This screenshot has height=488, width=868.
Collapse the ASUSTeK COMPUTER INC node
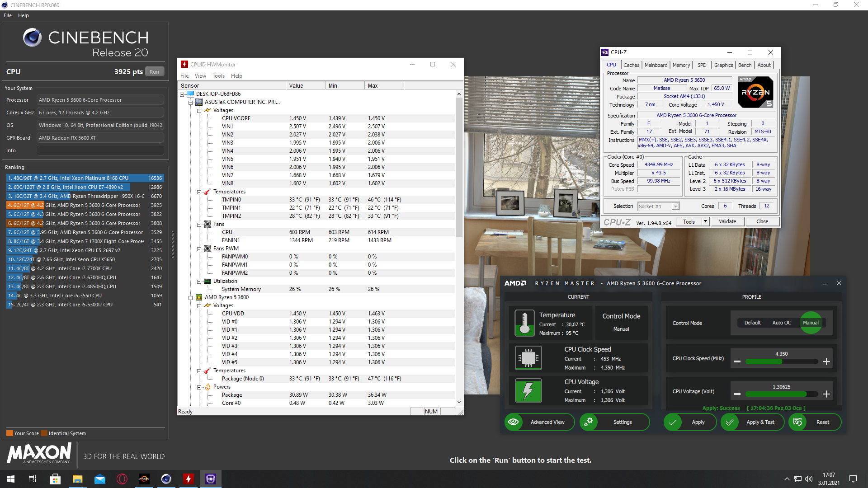point(190,102)
